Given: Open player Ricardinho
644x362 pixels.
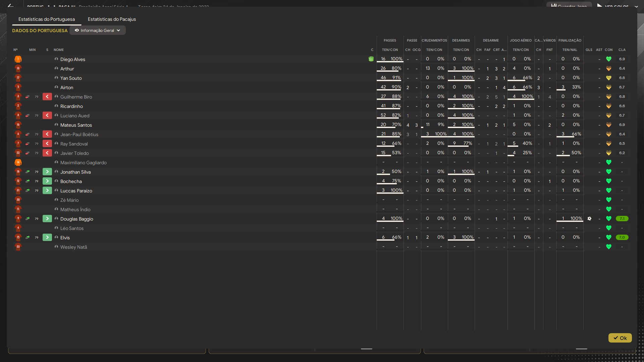Looking at the screenshot, I should coord(71,106).
